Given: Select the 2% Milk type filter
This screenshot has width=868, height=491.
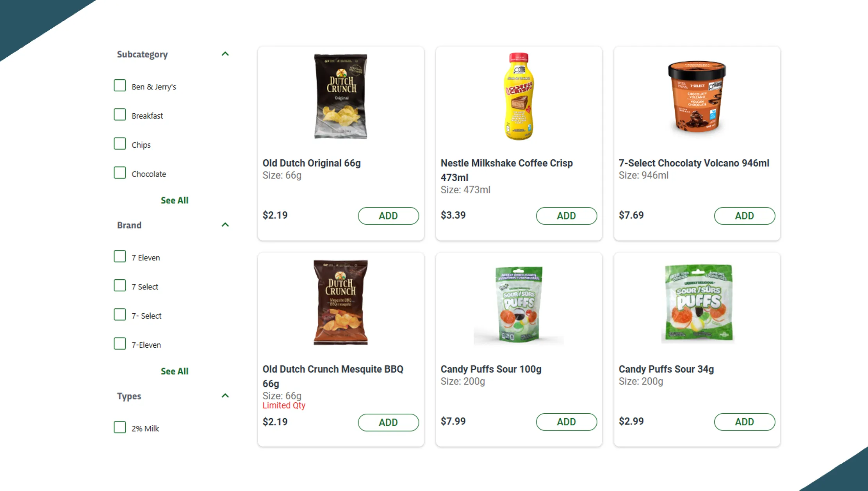Looking at the screenshot, I should 120,427.
